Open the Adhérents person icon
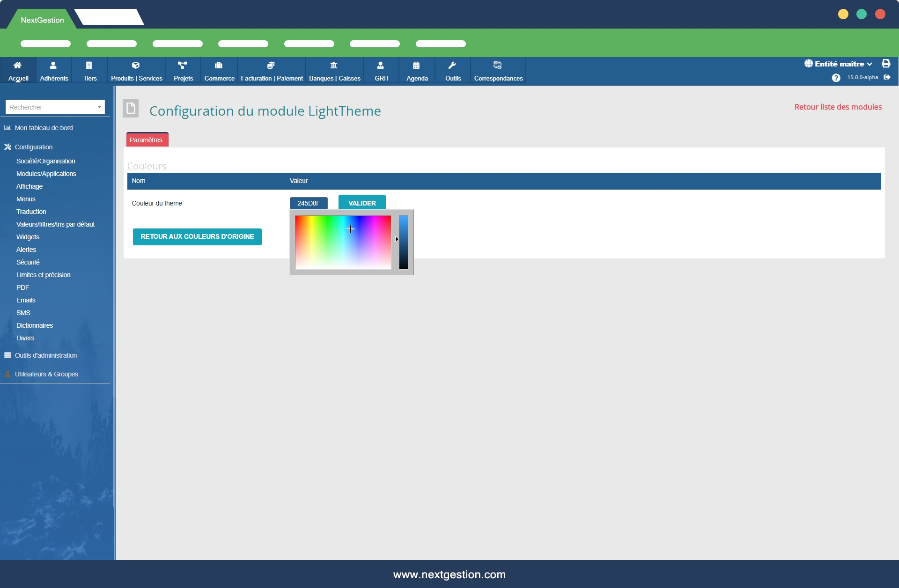899x588 pixels. coord(53,66)
